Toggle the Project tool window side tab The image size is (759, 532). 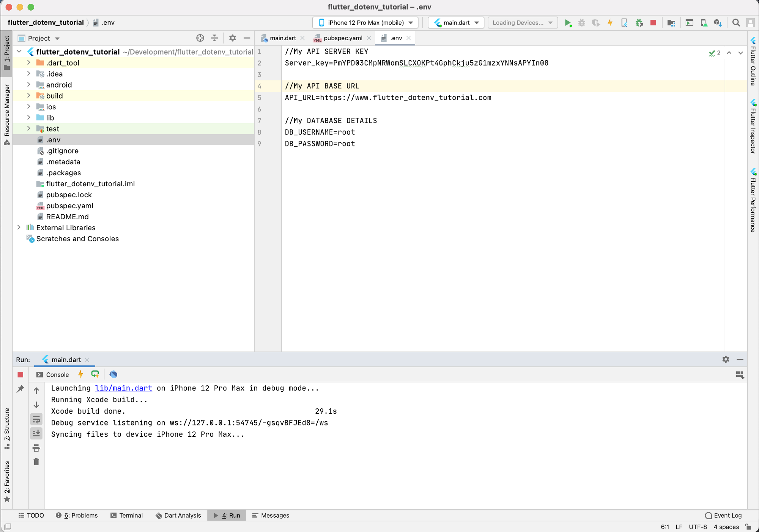(7, 53)
